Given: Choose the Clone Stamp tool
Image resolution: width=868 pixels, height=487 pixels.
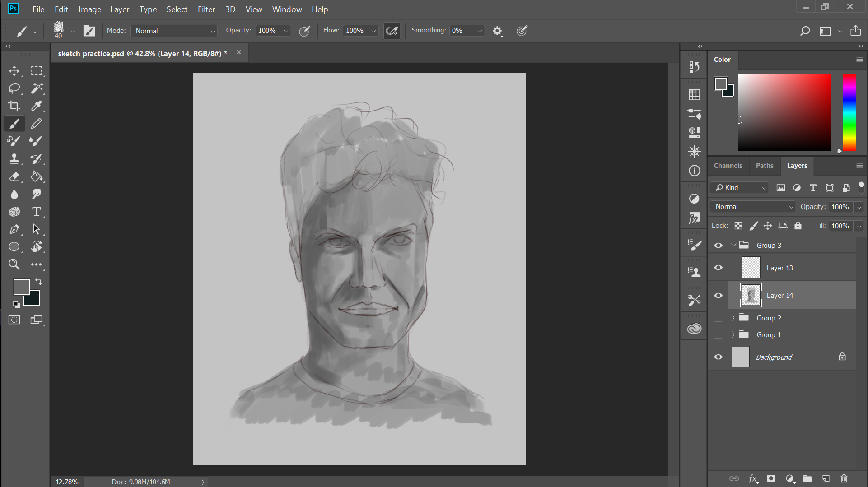Looking at the screenshot, I should (14, 159).
